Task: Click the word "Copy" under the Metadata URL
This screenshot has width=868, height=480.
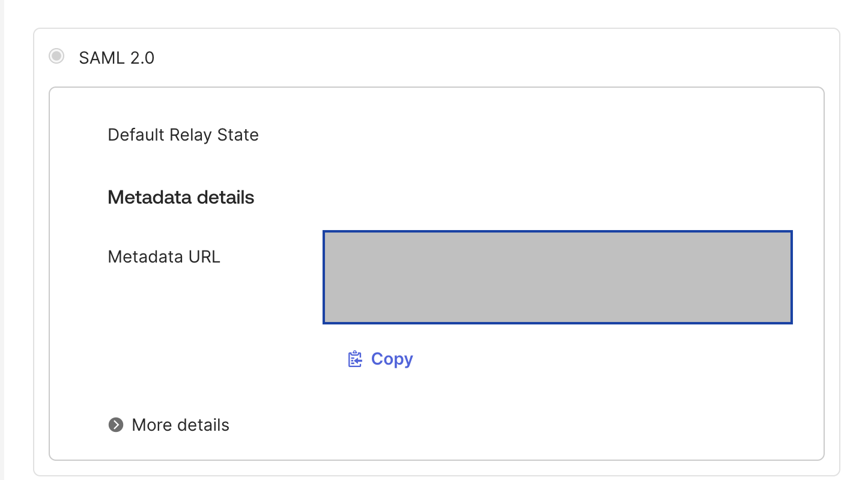Action: [x=392, y=359]
